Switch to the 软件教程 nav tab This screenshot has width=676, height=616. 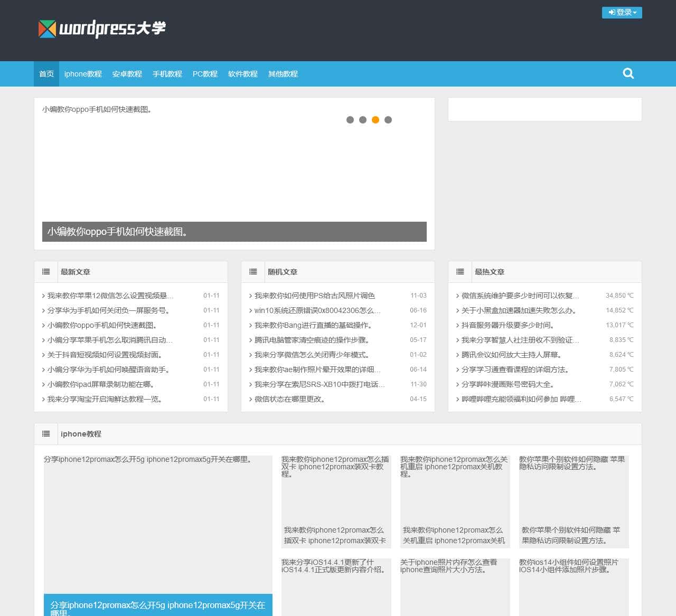[x=242, y=74]
